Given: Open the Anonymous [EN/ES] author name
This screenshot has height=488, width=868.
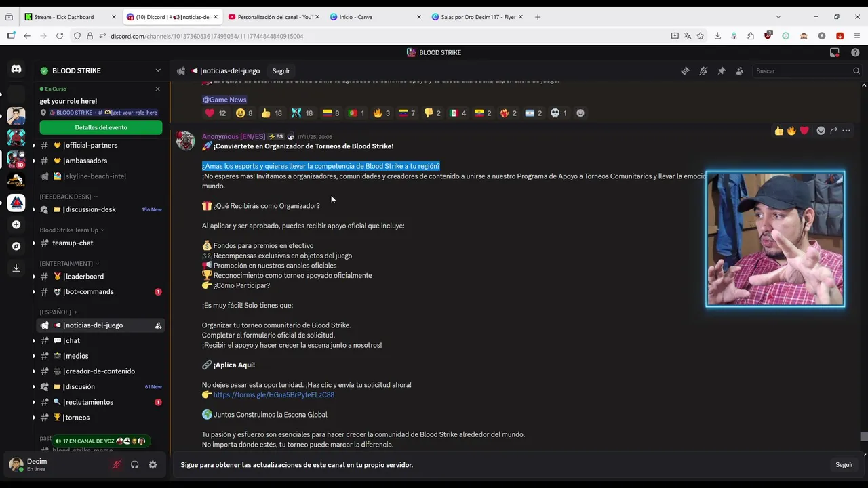Looking at the screenshot, I should [x=233, y=136].
